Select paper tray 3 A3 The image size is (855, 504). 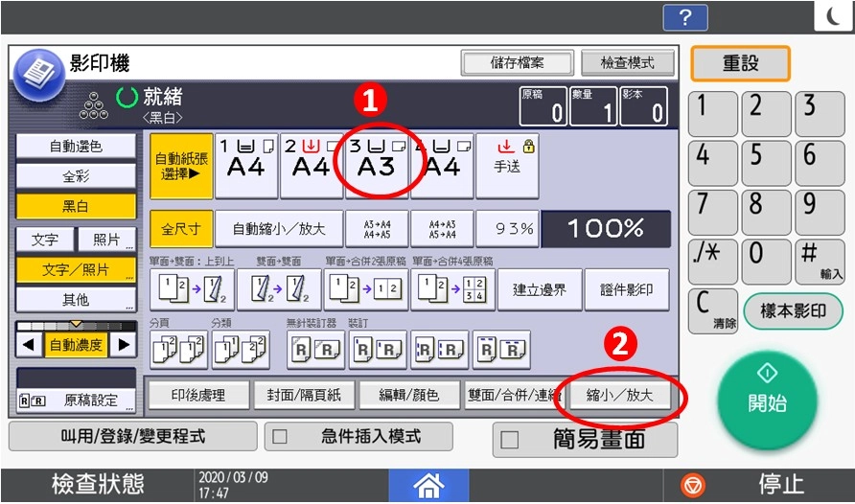tap(377, 166)
